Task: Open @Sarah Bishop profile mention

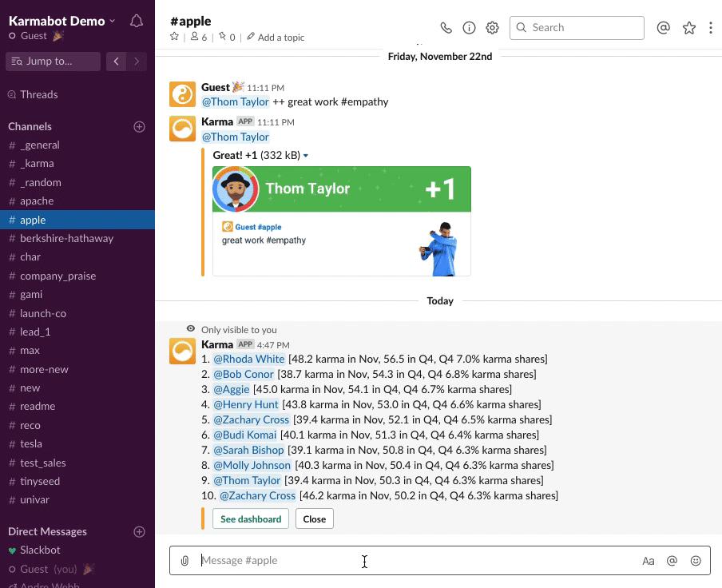Action: tap(248, 451)
